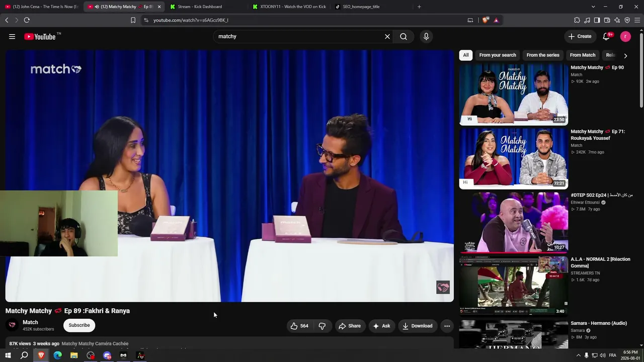Screen dimensions: 644x362
Task: Open browser extensions puzzle icon
Action: click(577, 20)
